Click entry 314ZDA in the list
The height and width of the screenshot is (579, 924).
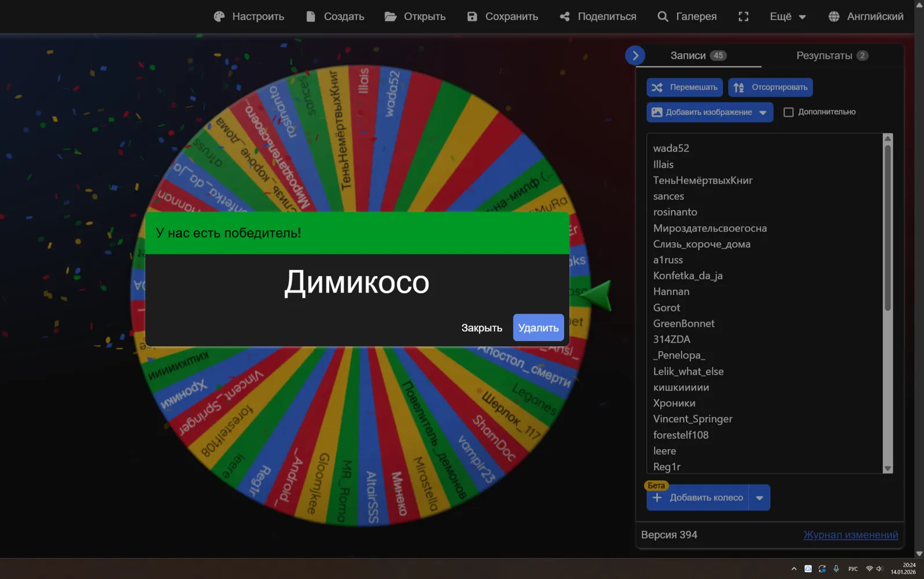[x=672, y=339]
